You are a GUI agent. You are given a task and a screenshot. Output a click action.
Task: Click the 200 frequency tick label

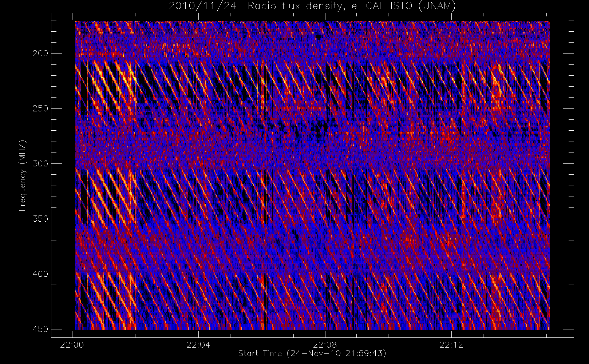pos(40,53)
